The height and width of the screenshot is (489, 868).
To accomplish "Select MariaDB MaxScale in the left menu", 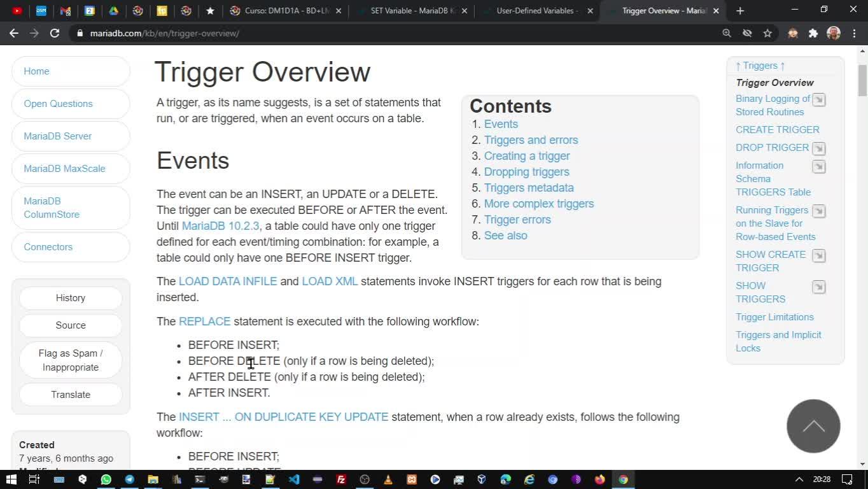I will [x=71, y=169].
